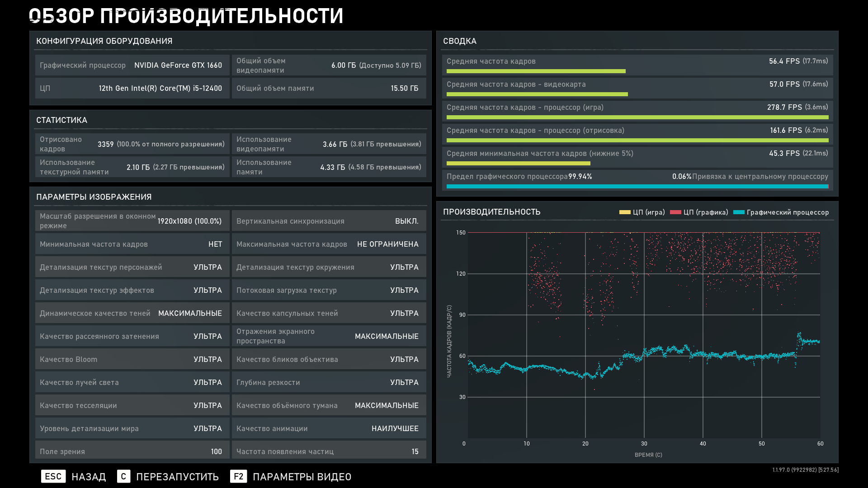The width and height of the screenshot is (868, 488).
Task: Select the Качество анимации НАИЛУЧШЕЕ row
Action: 329,428
